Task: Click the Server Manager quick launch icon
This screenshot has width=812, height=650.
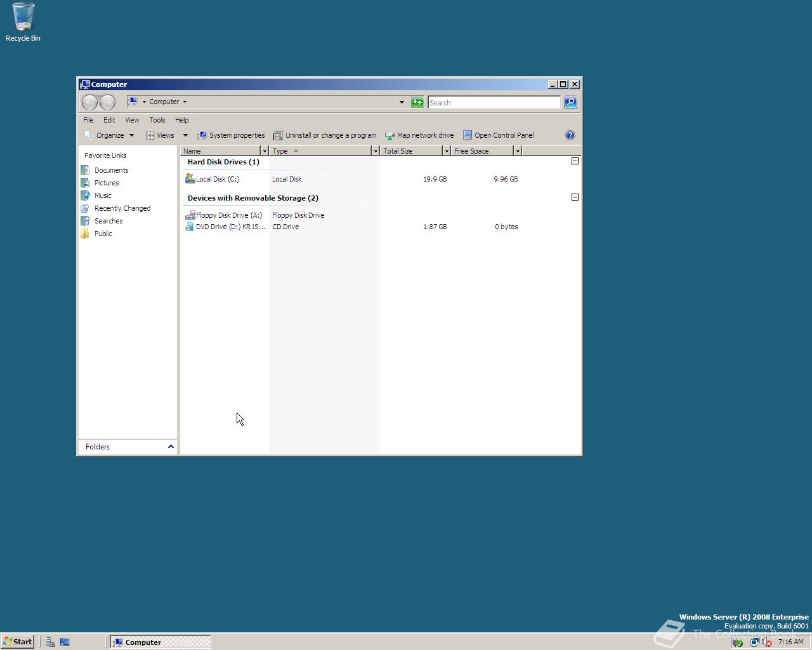Action: [x=50, y=642]
